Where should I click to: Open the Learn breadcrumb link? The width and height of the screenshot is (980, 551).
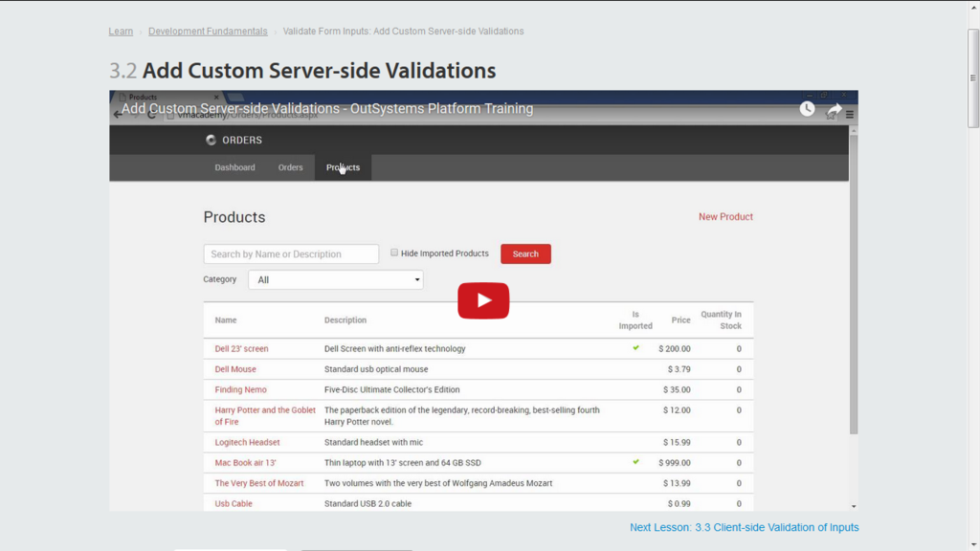point(121,32)
